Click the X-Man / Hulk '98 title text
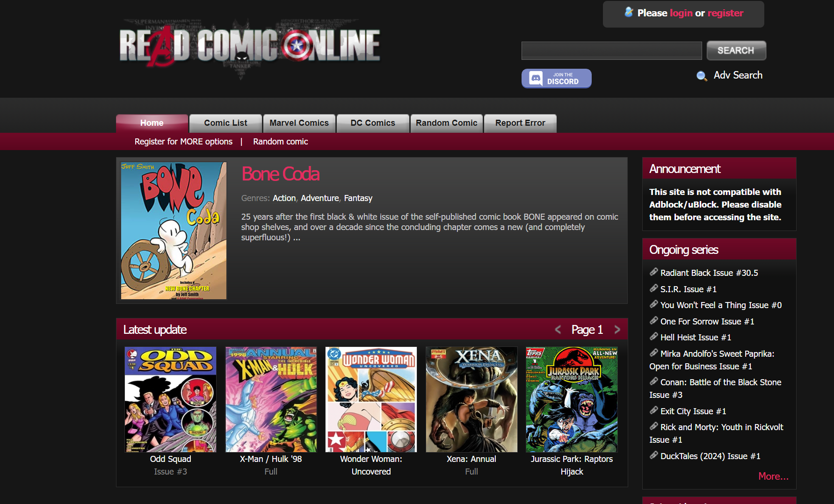This screenshot has height=504, width=834. coord(271,459)
